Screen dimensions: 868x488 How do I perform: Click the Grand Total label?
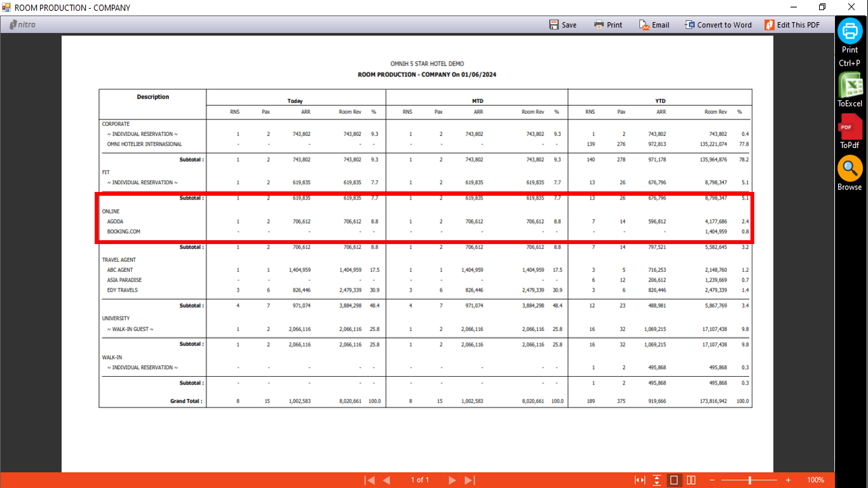click(x=186, y=402)
